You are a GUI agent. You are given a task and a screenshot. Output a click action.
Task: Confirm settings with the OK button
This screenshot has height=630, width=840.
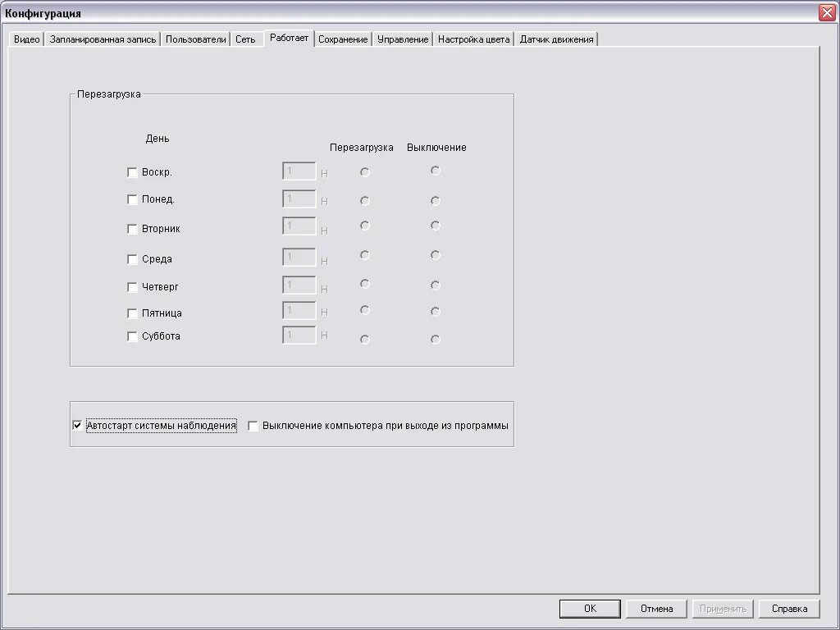click(590, 609)
